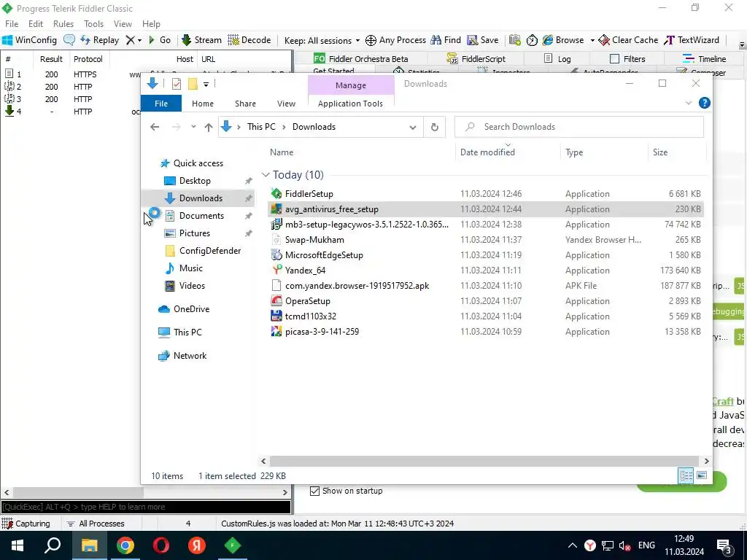Click the comment bubble icon in Fiddler toolbar

pyautogui.click(x=69, y=40)
